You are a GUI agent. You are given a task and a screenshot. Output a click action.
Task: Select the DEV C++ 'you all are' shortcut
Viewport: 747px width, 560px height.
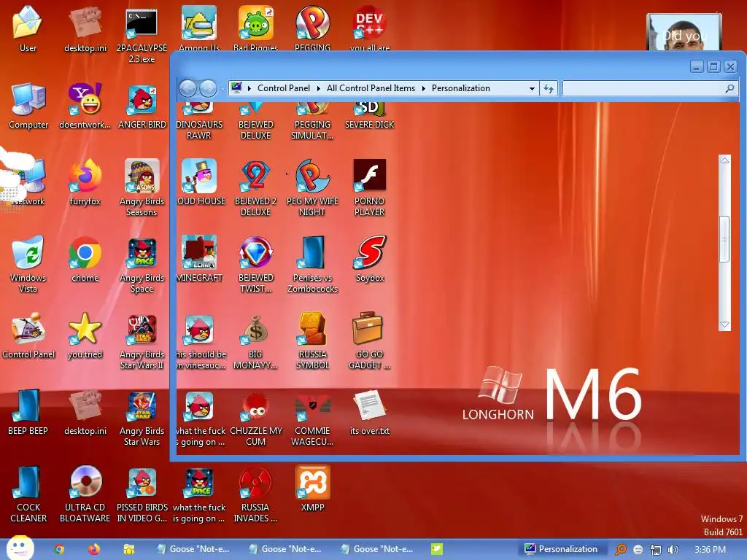coord(370,28)
